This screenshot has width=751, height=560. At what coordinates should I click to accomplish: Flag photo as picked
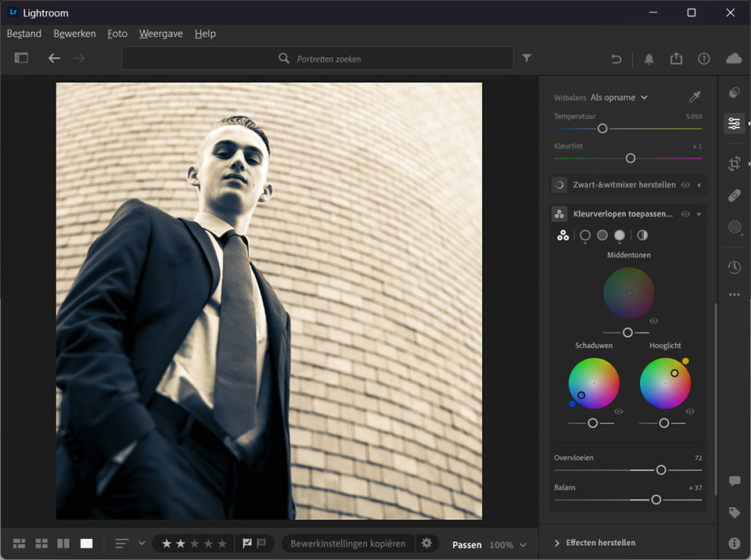coord(247,544)
